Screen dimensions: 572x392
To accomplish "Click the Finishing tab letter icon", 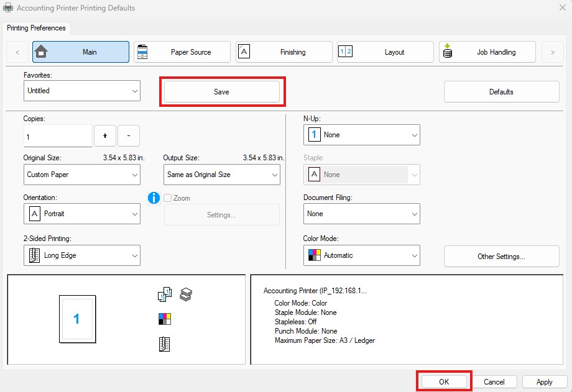I will [245, 52].
